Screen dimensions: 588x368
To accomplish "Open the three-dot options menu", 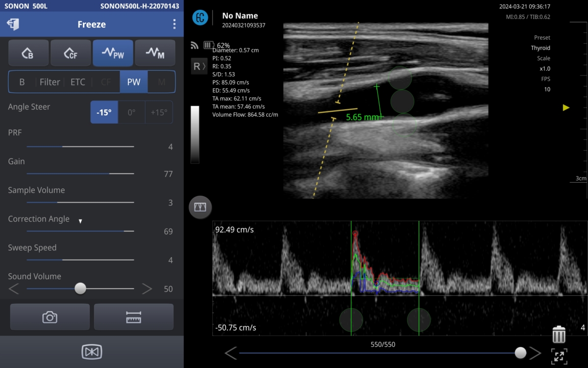I will coord(174,24).
